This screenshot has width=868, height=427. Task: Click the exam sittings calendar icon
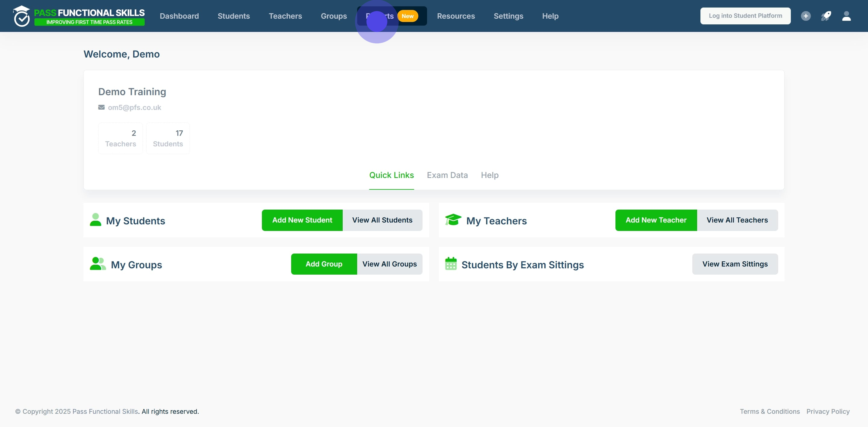(x=451, y=264)
